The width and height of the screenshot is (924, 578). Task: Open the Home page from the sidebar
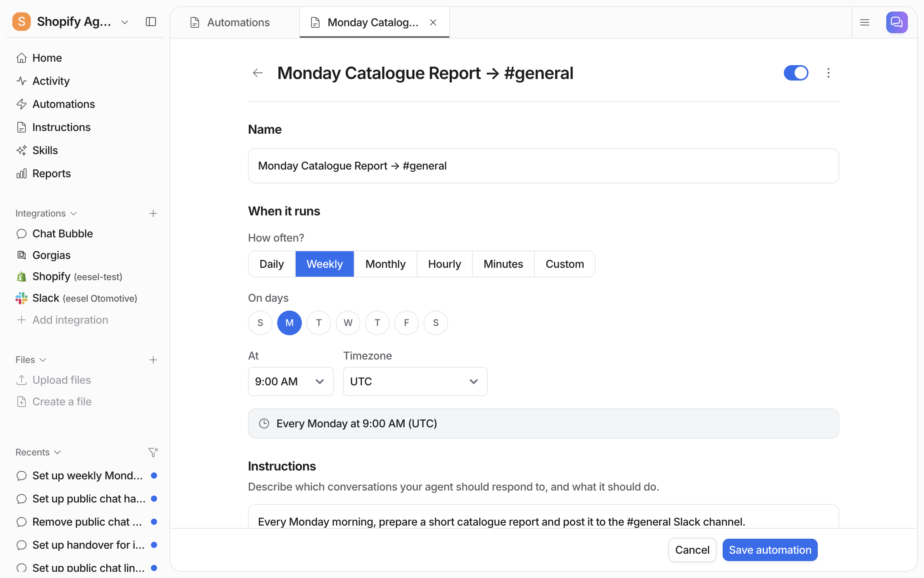[x=47, y=58]
